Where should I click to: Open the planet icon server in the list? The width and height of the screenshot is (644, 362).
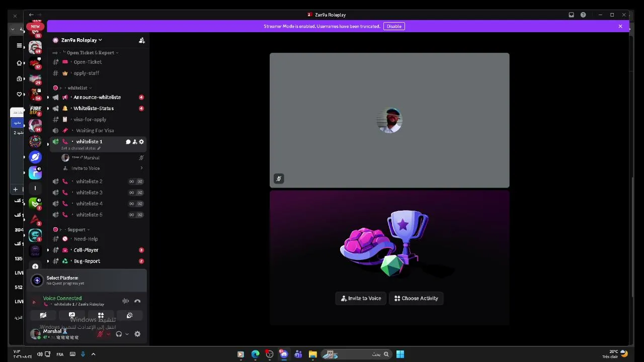35,157
